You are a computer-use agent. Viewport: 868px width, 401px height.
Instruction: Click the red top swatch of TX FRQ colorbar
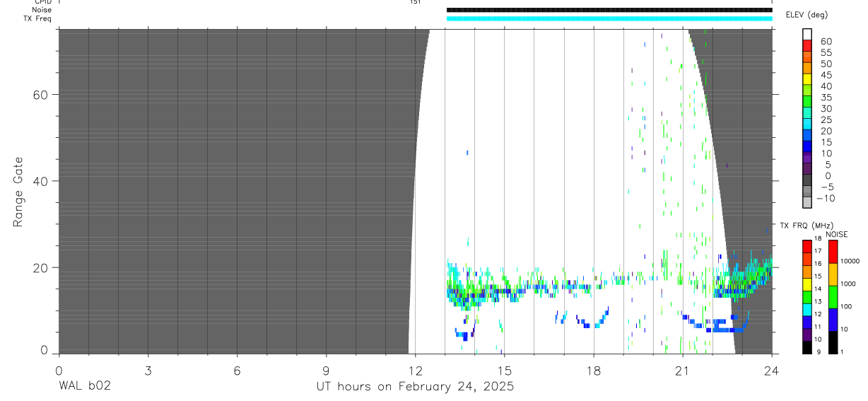pyautogui.click(x=807, y=246)
